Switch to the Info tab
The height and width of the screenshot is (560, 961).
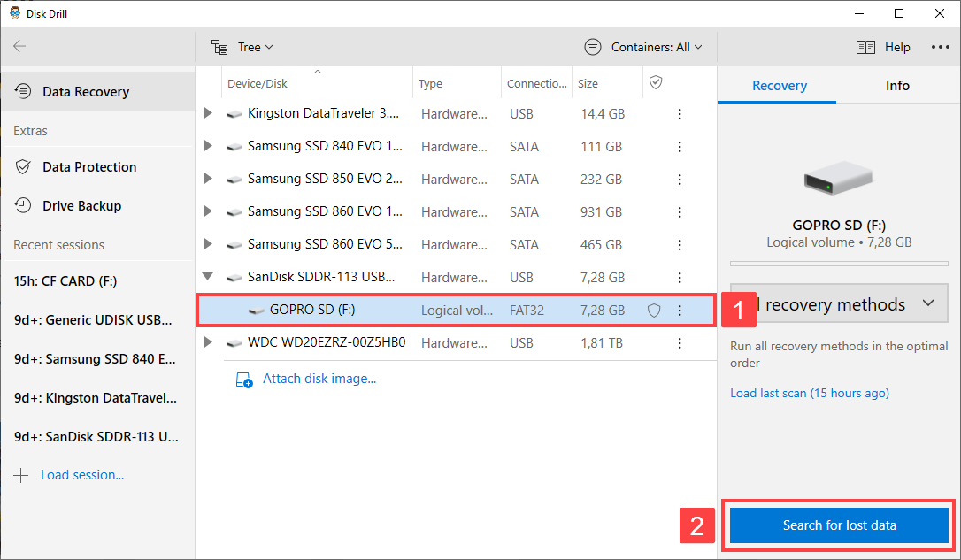tap(897, 86)
